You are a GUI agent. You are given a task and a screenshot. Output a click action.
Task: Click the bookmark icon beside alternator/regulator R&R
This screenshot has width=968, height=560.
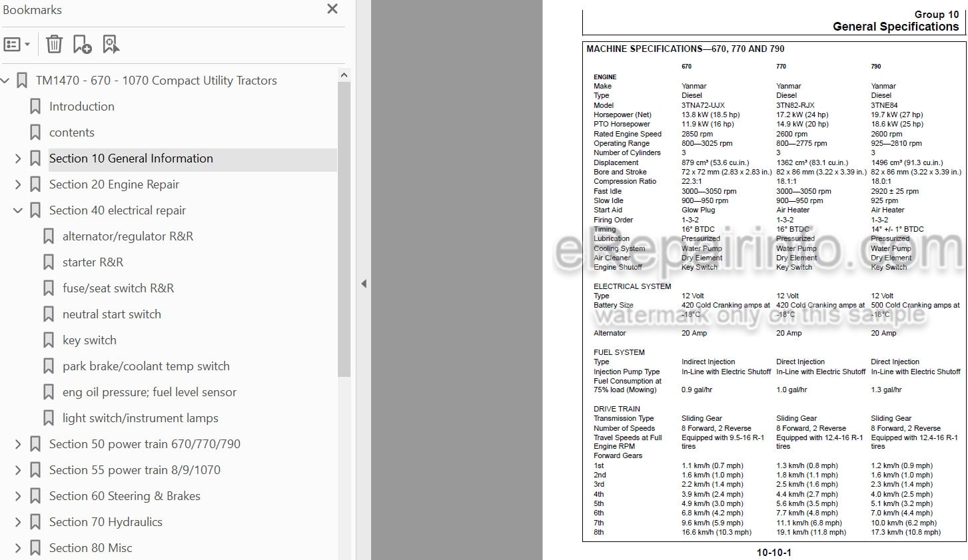coord(49,236)
